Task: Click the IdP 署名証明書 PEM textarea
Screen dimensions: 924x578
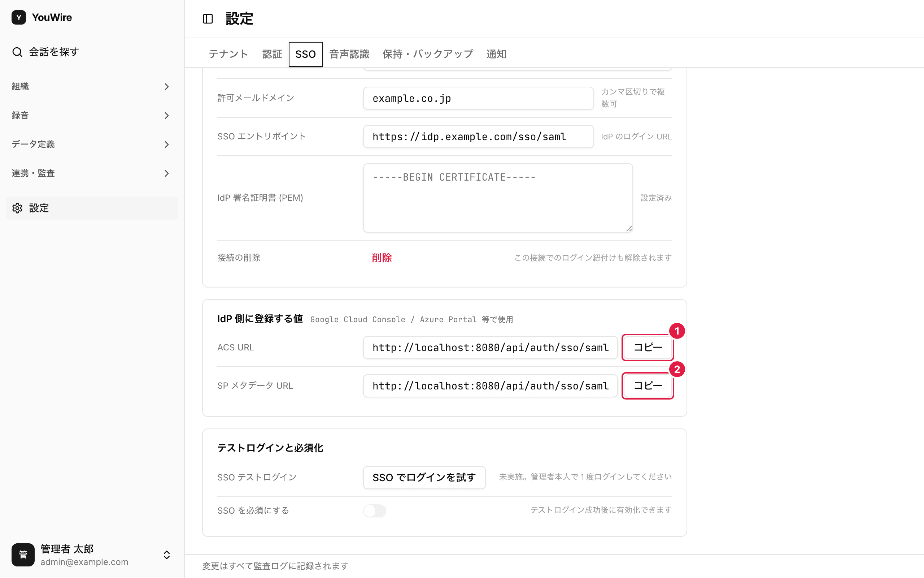Action: click(498, 198)
